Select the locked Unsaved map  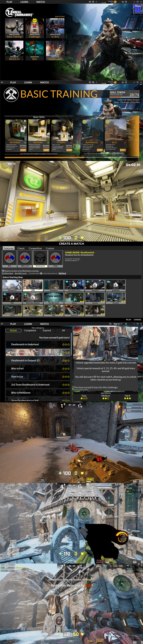[x=95, y=286]
